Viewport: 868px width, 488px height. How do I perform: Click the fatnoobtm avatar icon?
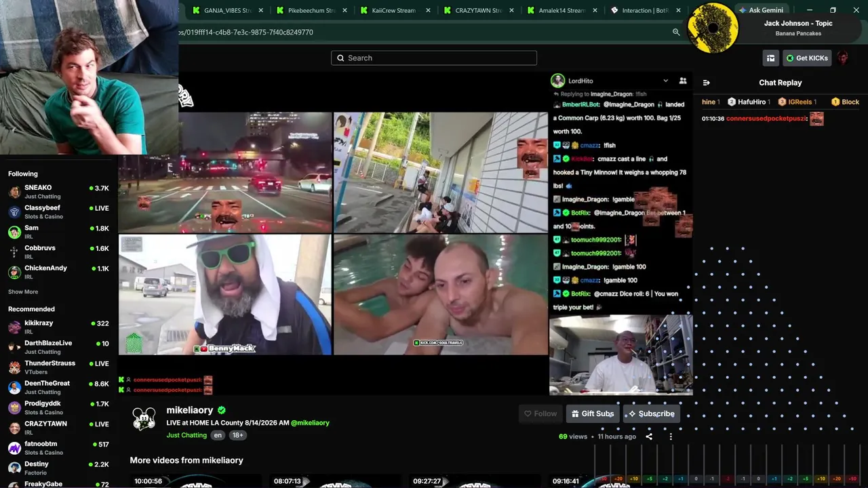[x=14, y=448]
